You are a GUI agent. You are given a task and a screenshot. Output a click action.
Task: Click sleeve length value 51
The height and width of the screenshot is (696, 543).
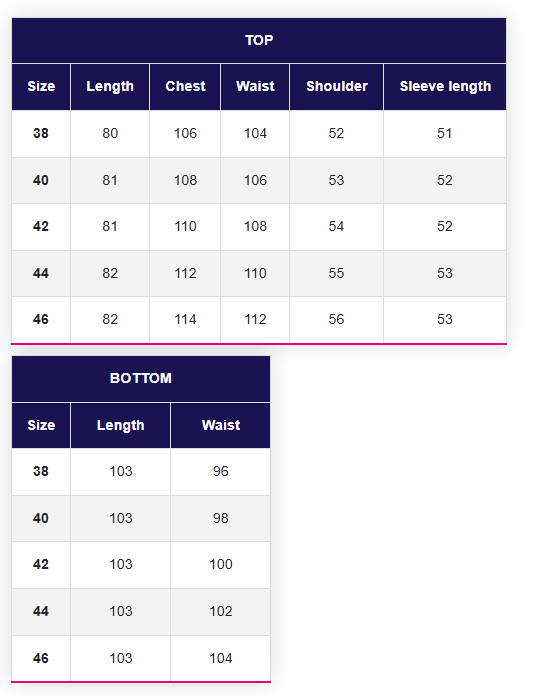click(445, 134)
